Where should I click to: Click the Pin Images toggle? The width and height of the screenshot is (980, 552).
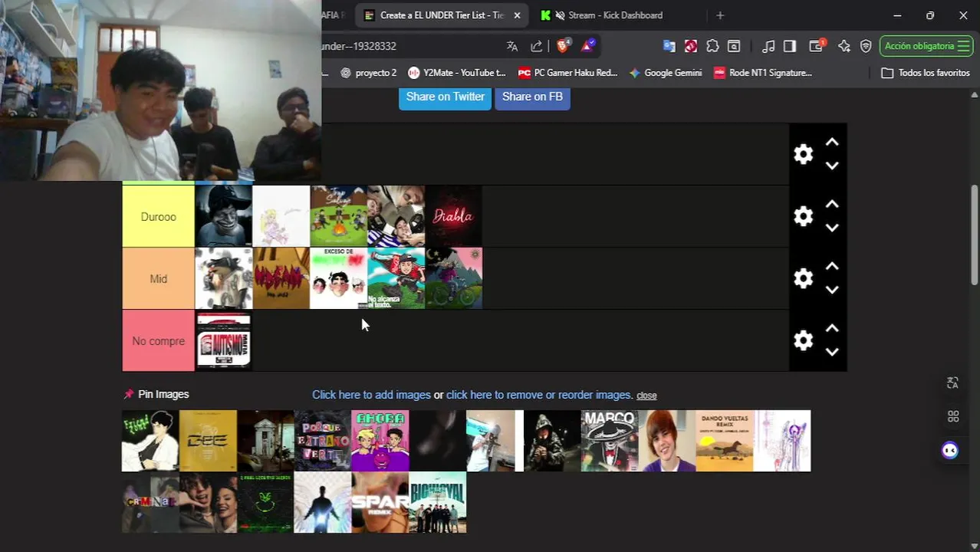(x=156, y=394)
